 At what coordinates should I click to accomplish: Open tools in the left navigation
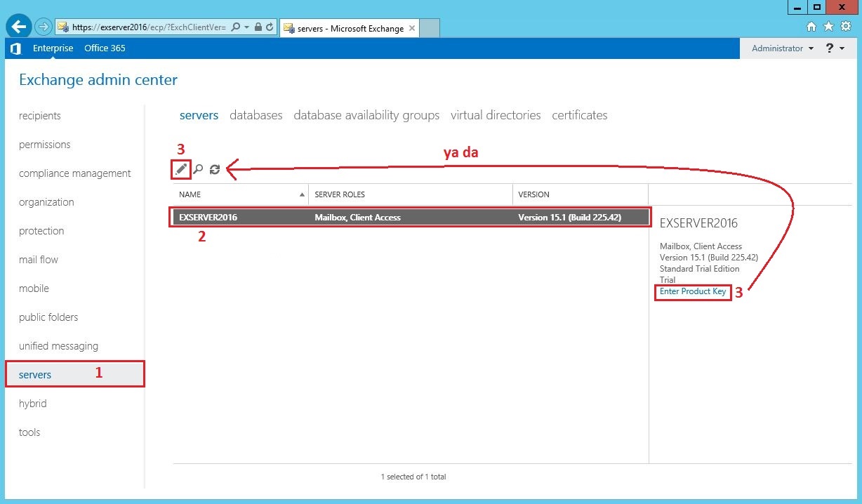click(29, 432)
